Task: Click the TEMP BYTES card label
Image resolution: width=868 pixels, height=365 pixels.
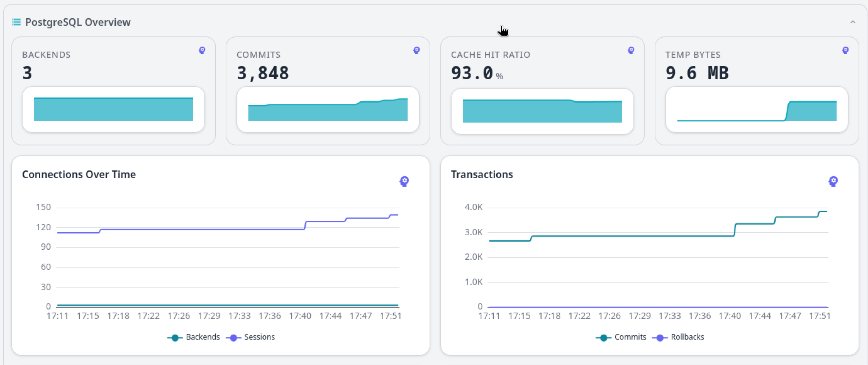Action: pos(693,55)
